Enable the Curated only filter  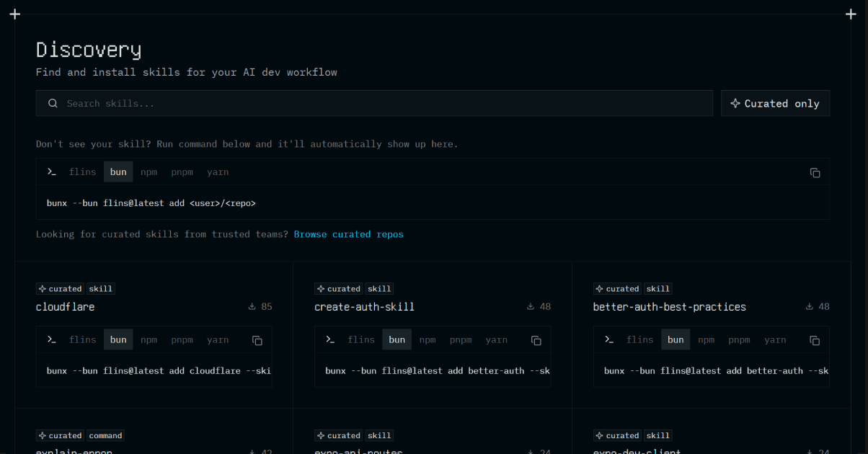[x=775, y=103]
